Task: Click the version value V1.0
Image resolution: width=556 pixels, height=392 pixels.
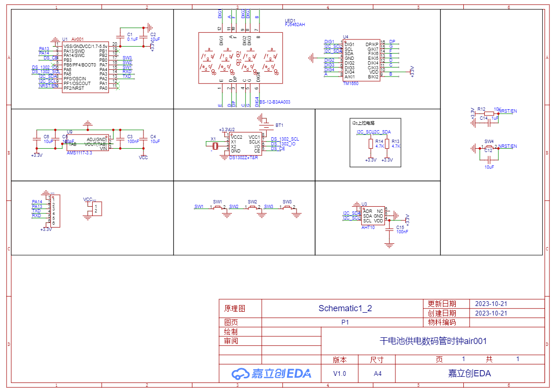Action: [339, 373]
